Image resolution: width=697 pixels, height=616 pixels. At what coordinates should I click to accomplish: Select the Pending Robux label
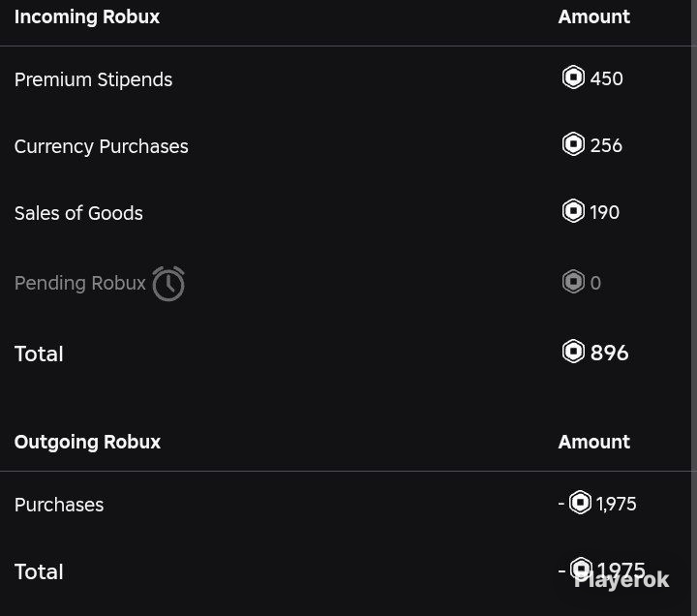[x=80, y=283]
